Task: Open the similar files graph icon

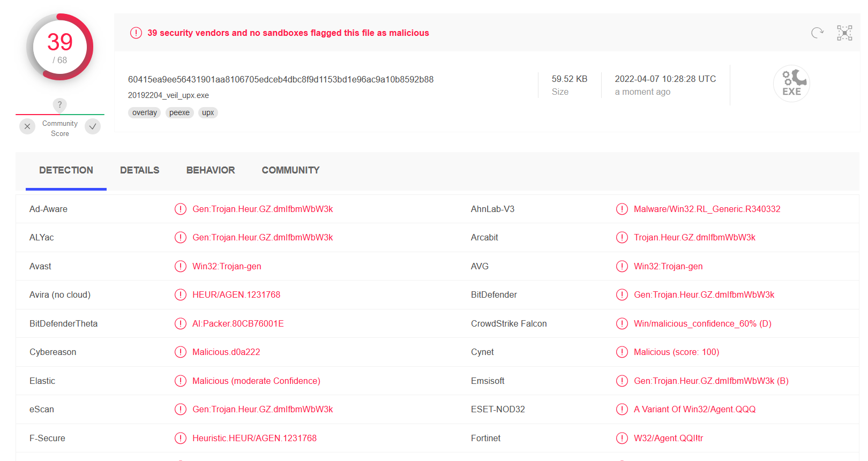Action: pyautogui.click(x=844, y=33)
